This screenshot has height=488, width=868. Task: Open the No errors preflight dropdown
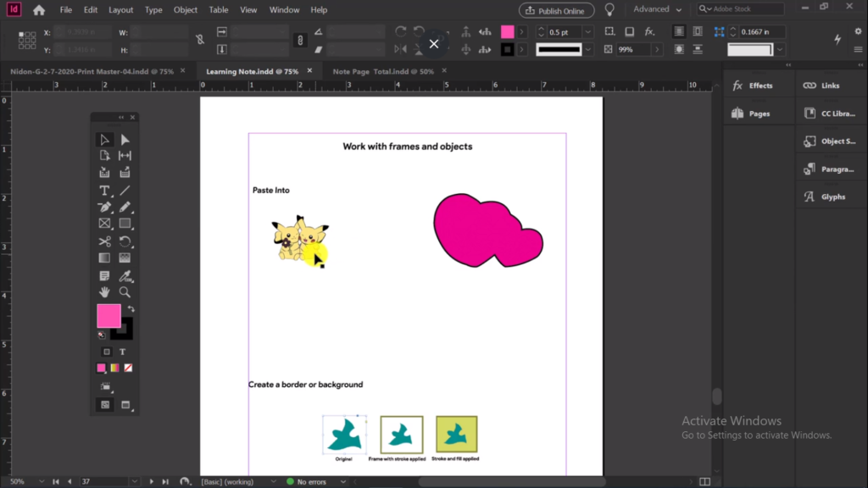(x=343, y=482)
